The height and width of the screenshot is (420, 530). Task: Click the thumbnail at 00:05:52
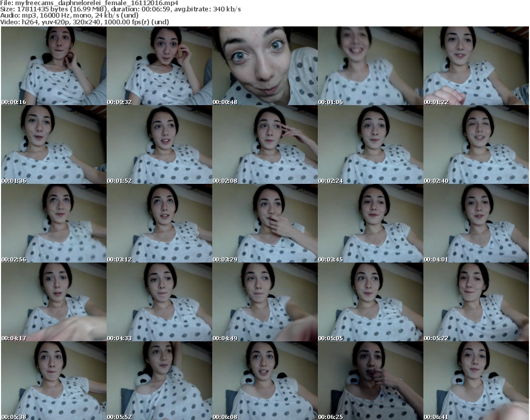point(159,381)
